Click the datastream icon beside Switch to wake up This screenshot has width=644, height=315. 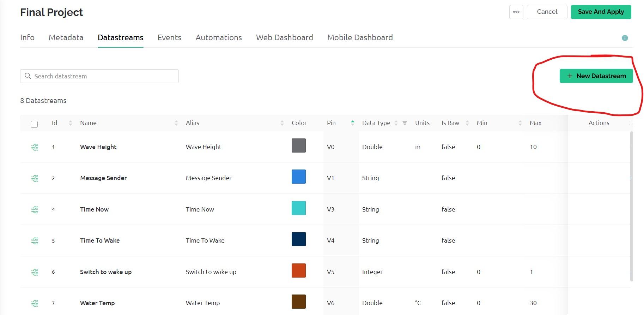coord(35,272)
